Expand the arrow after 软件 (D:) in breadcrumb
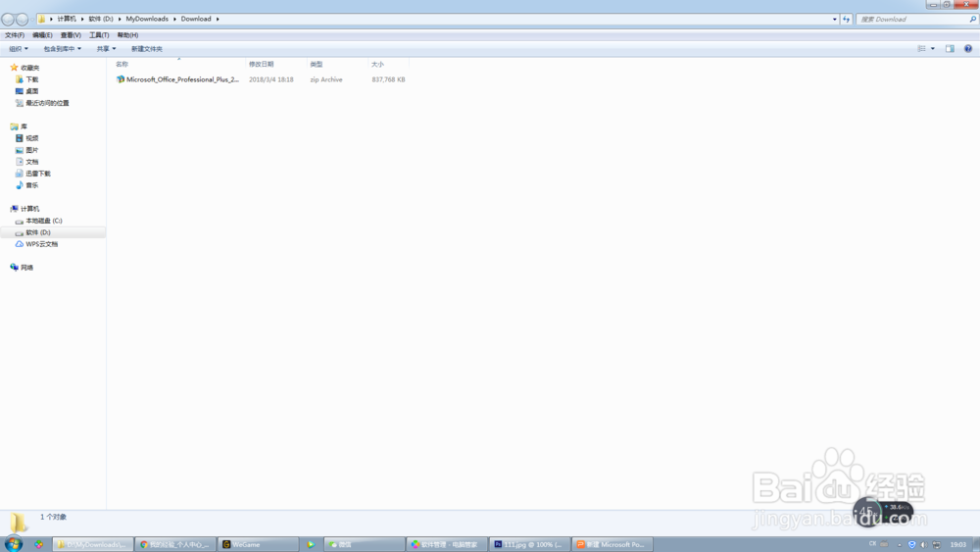980x552 pixels. coord(120,19)
